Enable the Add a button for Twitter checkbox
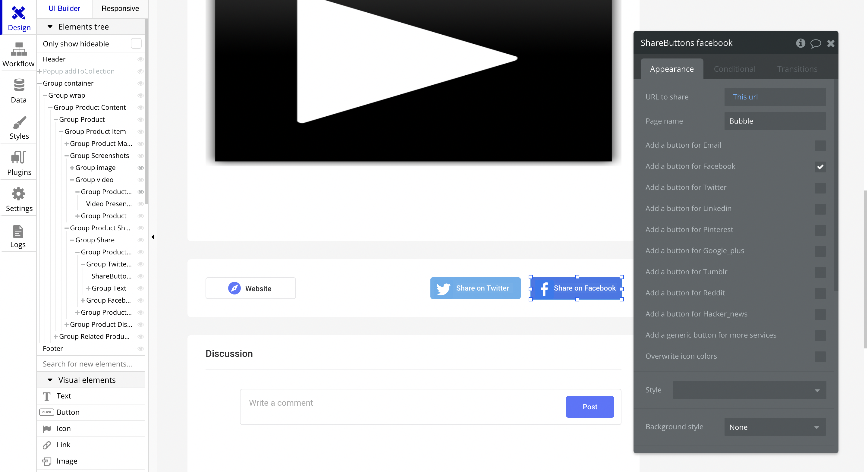This screenshot has height=472, width=868. tap(820, 188)
